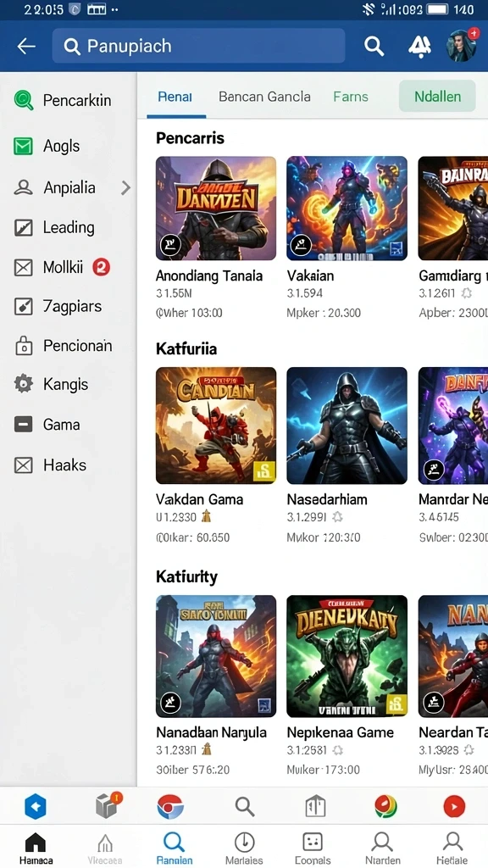The width and height of the screenshot is (488, 868).
Task: Switch to the Farns tab
Action: pos(351,97)
